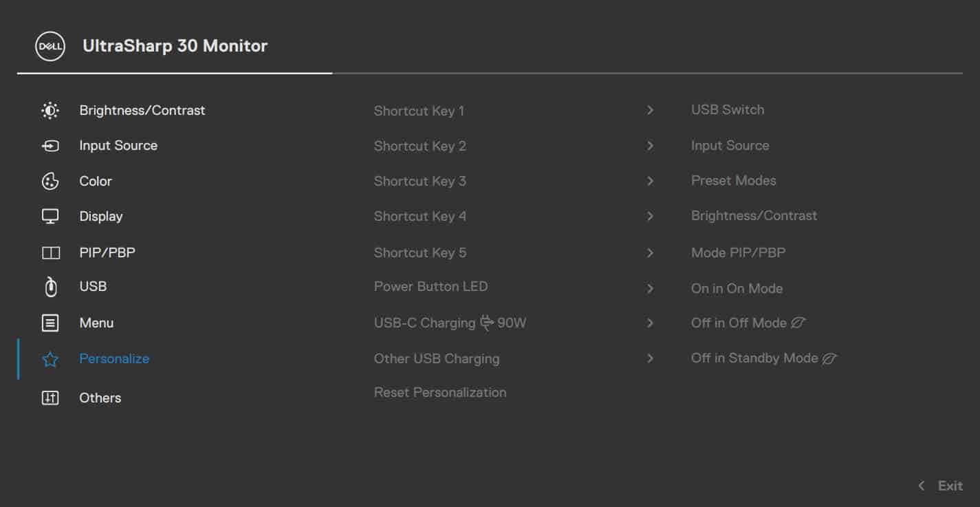Click the Personalize star icon

click(x=50, y=359)
